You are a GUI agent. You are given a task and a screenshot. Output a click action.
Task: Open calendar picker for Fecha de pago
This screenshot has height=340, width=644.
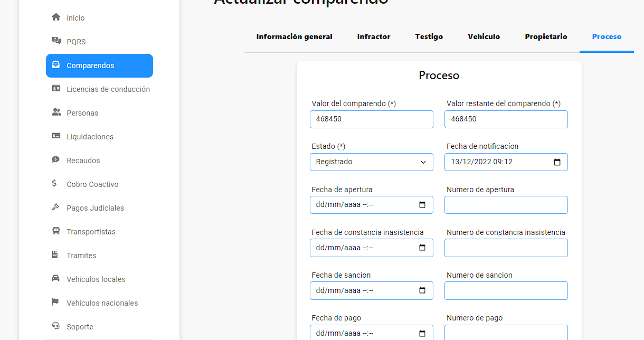click(x=422, y=333)
